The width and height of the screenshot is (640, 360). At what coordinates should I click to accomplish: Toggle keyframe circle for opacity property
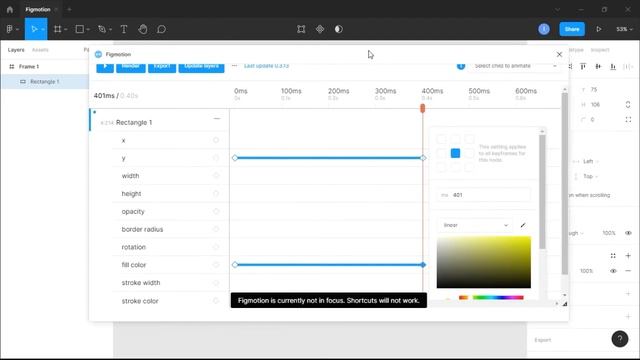[x=216, y=211]
